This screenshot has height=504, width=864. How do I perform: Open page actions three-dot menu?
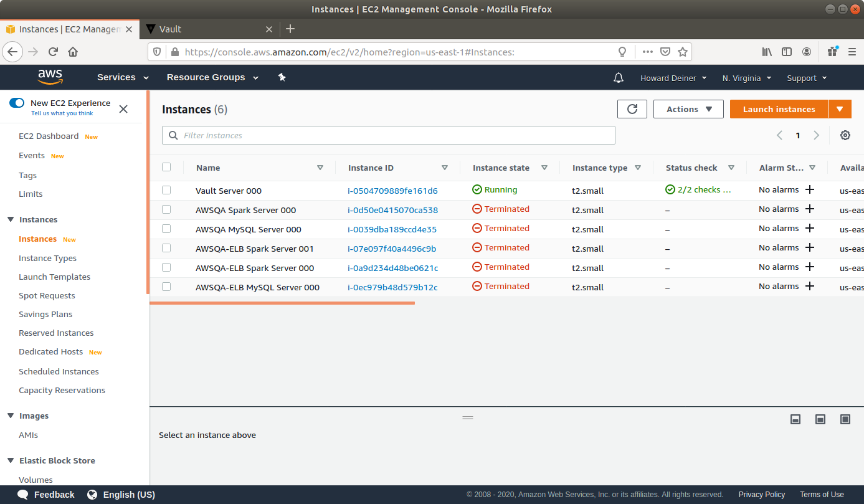pos(648,52)
